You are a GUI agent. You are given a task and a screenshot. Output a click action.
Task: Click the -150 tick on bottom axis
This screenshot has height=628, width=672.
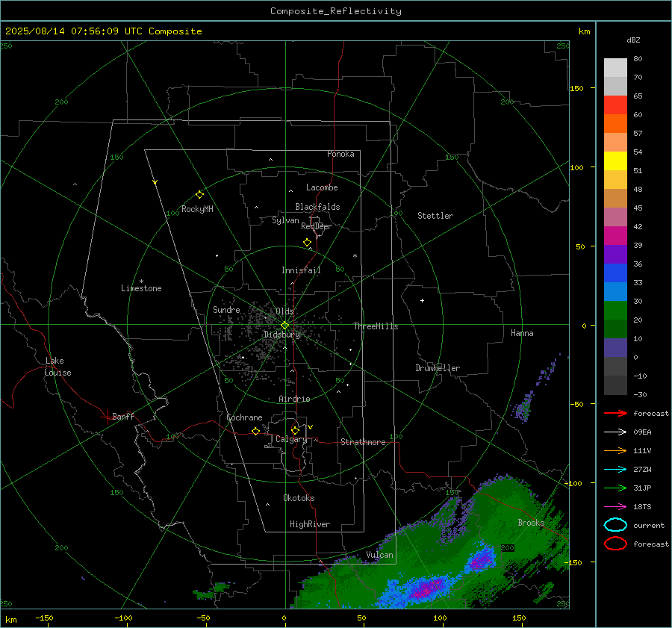tap(44, 618)
